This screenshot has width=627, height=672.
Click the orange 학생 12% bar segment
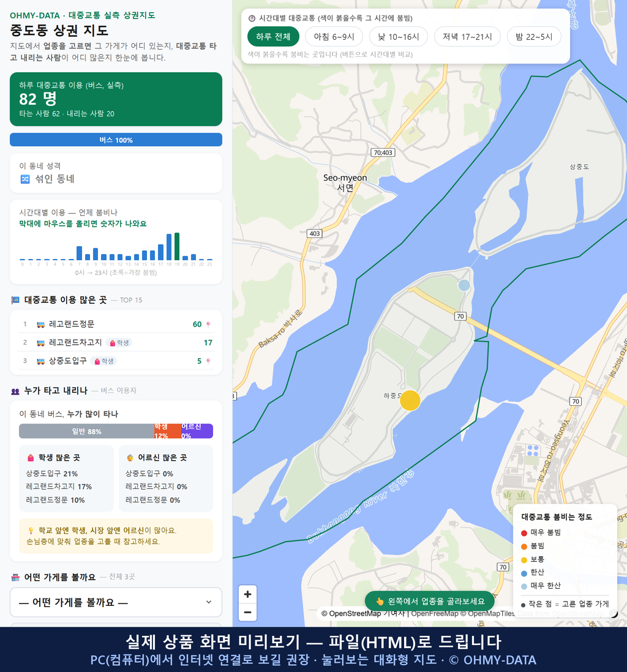tap(168, 431)
